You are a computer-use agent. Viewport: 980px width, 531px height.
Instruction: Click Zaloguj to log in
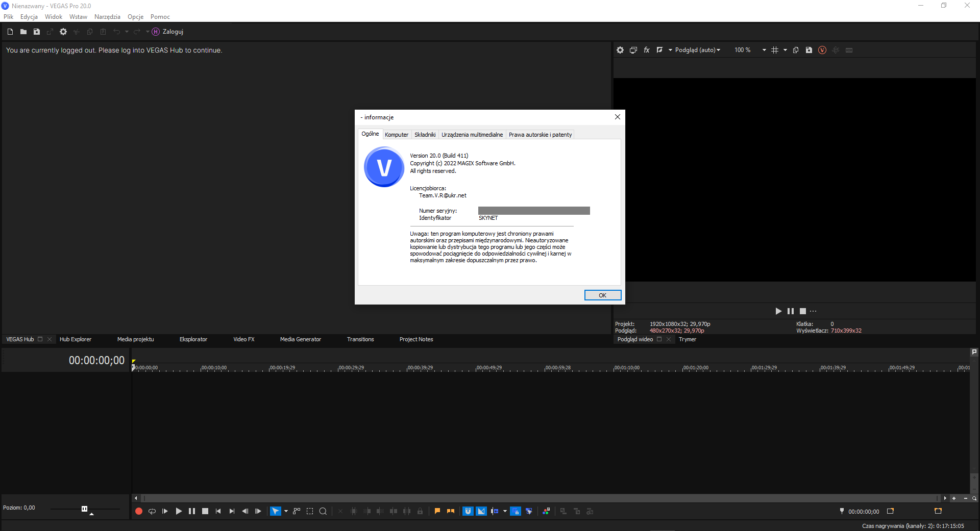[x=173, y=32]
